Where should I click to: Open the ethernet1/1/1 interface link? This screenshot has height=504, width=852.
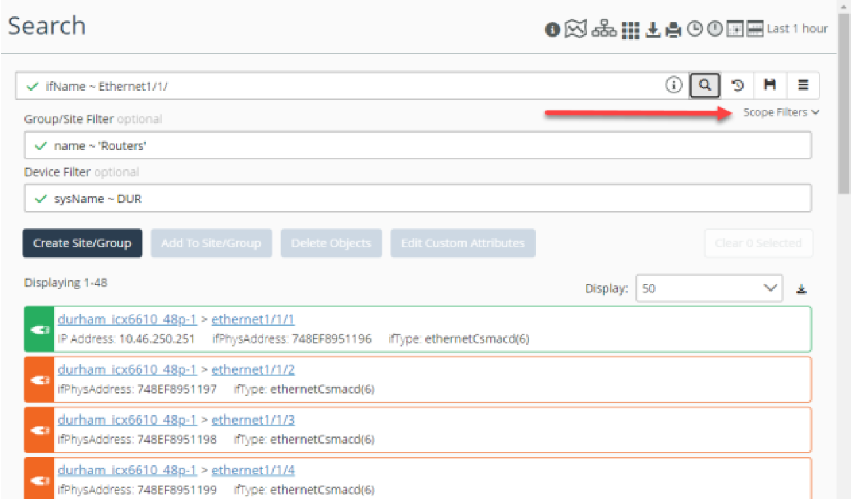point(253,320)
